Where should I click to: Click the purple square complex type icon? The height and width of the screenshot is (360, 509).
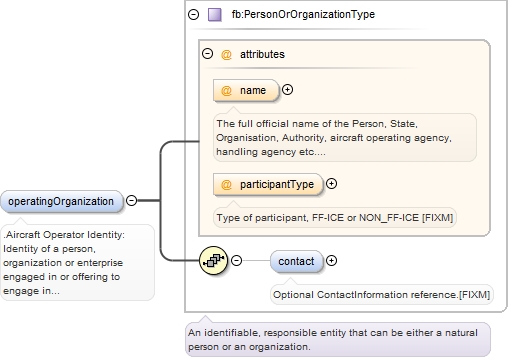pos(215,15)
